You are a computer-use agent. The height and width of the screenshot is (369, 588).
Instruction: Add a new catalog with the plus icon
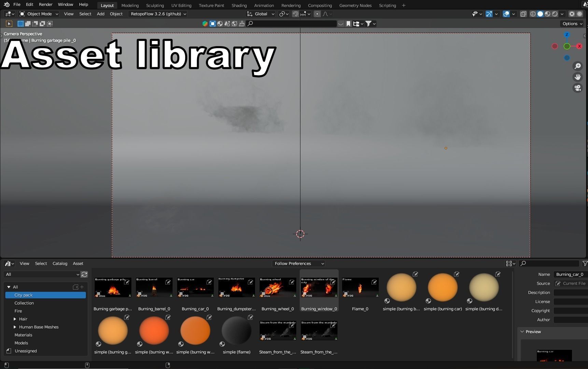point(82,287)
